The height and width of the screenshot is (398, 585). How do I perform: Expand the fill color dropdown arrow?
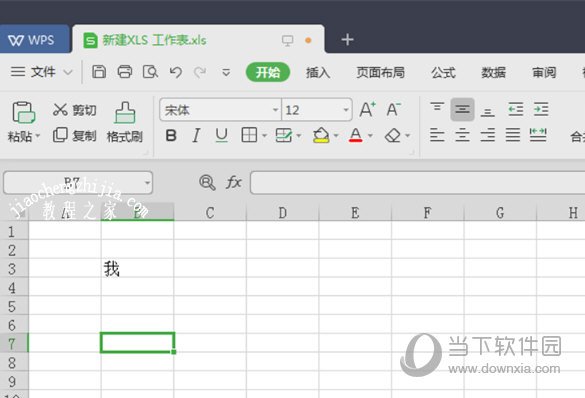click(x=336, y=136)
